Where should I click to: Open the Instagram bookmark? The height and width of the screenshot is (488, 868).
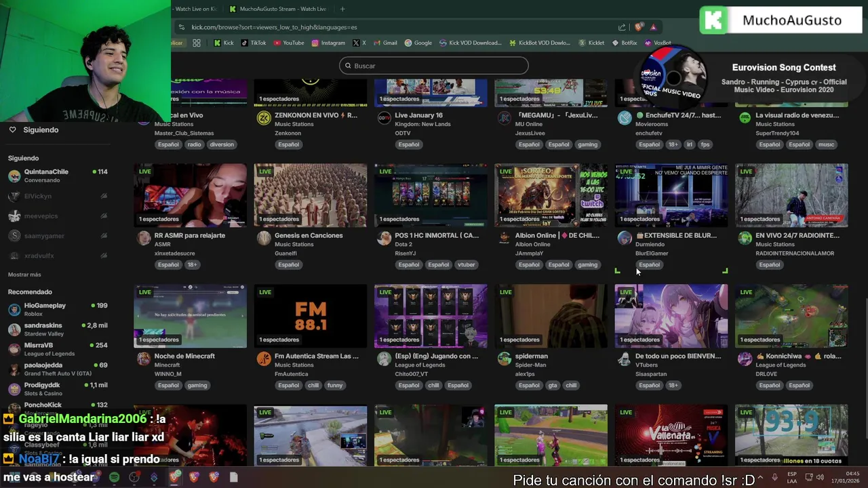pyautogui.click(x=328, y=43)
